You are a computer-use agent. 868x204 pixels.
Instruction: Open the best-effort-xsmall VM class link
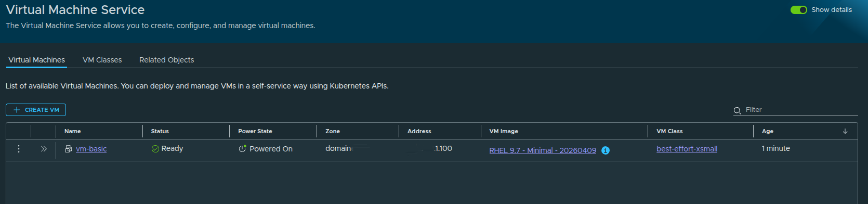pyautogui.click(x=687, y=149)
